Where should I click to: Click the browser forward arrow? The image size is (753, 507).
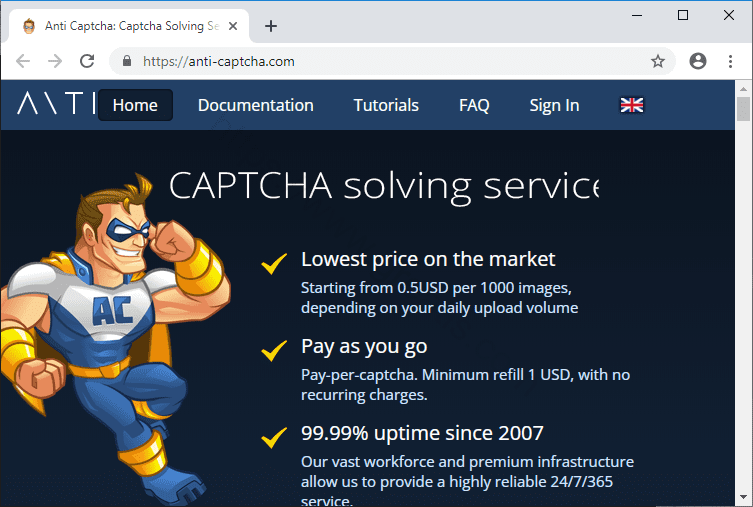pos(55,61)
